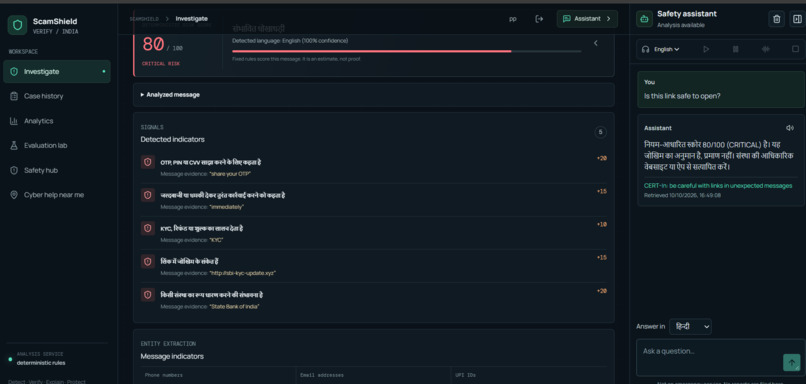Viewport: 806px width, 384px height.
Task: Open the Investigate workspace page
Action: pos(57,71)
